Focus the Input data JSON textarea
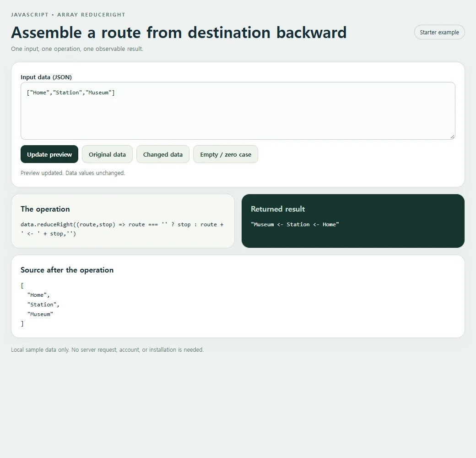 238,111
